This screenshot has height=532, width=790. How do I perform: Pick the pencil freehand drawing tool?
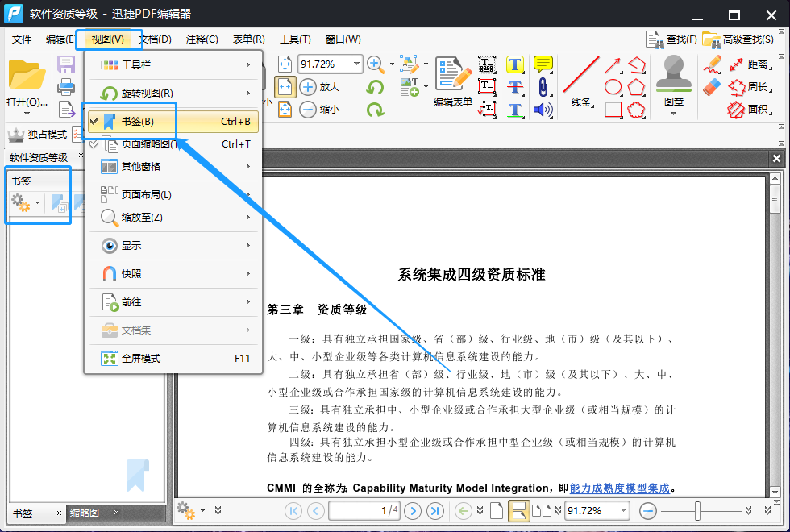(713, 64)
